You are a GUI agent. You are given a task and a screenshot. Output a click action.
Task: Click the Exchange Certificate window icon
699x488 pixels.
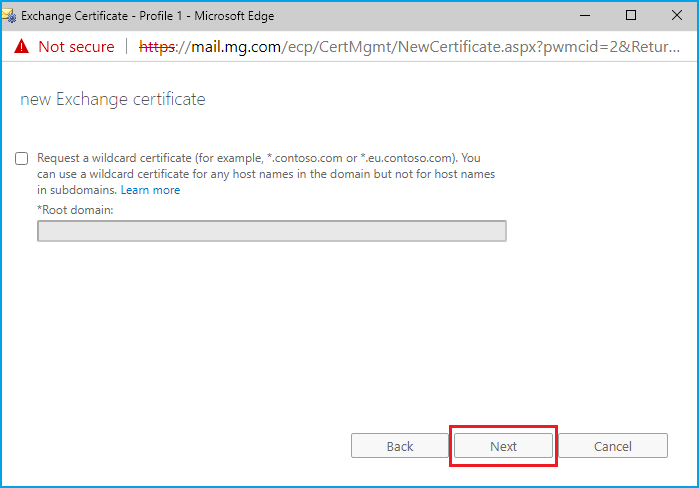point(9,16)
